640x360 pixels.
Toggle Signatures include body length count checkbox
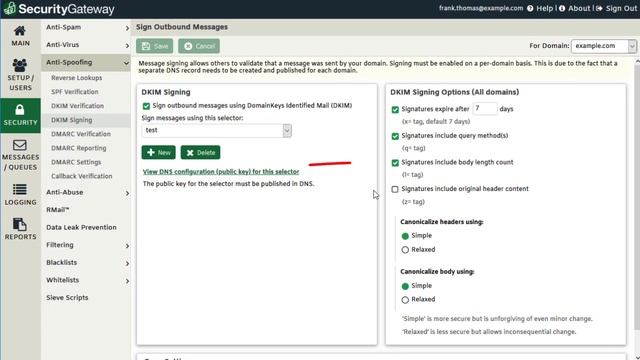click(395, 162)
